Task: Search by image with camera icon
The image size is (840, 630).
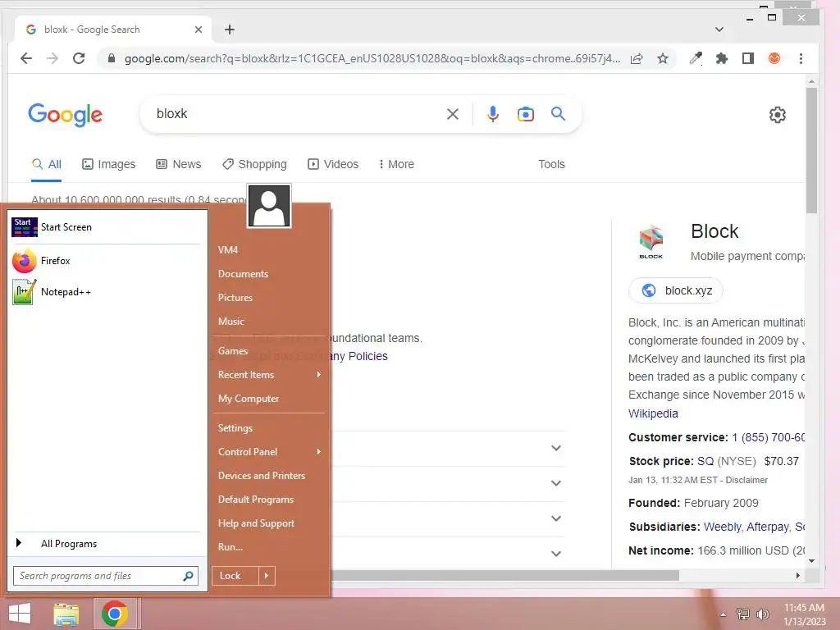Action: coord(526,113)
